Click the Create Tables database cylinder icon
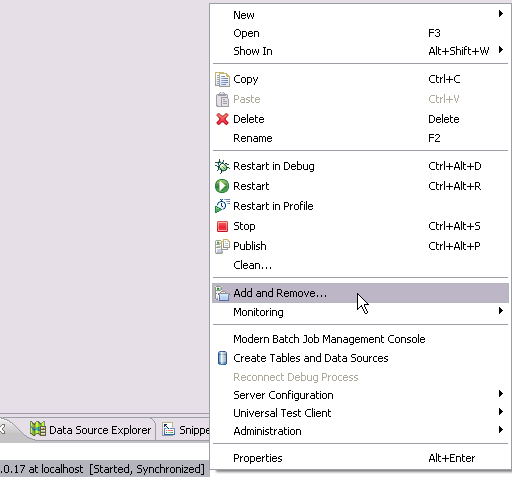Screen dimensions: 512x481 (222, 358)
